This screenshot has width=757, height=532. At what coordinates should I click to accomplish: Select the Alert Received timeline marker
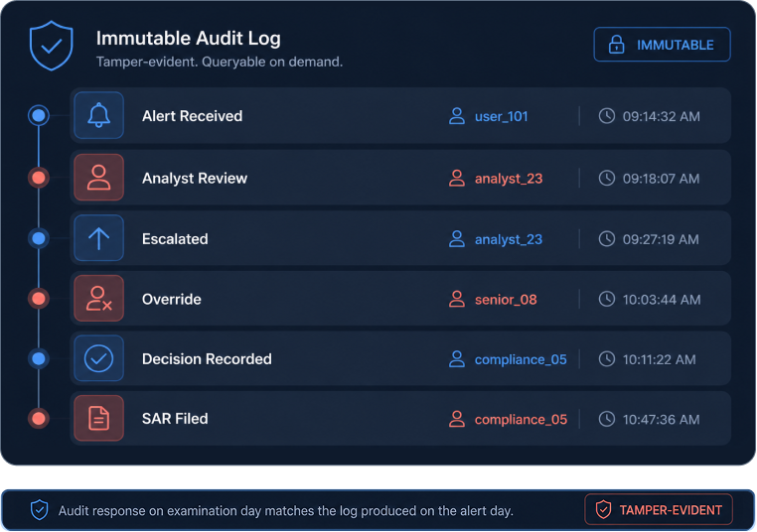pyautogui.click(x=39, y=115)
